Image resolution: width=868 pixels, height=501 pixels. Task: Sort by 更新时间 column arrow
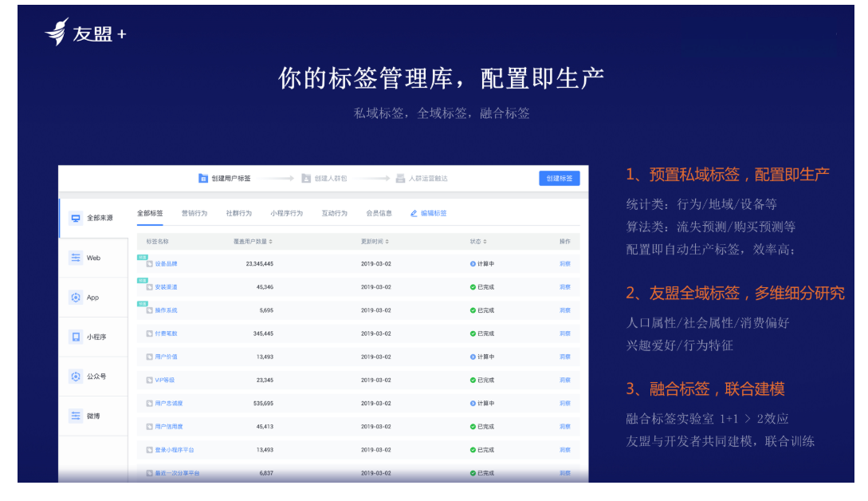coord(387,242)
